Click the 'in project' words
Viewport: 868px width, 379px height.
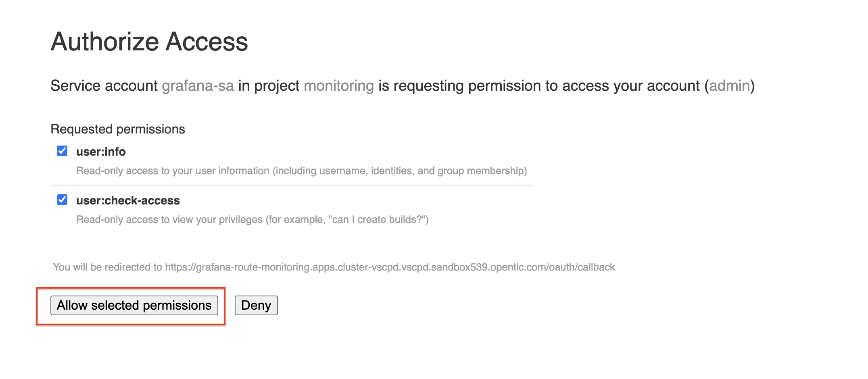(x=269, y=86)
